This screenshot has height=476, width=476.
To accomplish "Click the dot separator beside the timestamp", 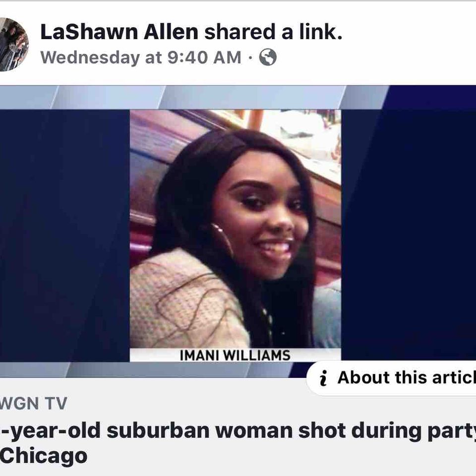I will [x=250, y=58].
